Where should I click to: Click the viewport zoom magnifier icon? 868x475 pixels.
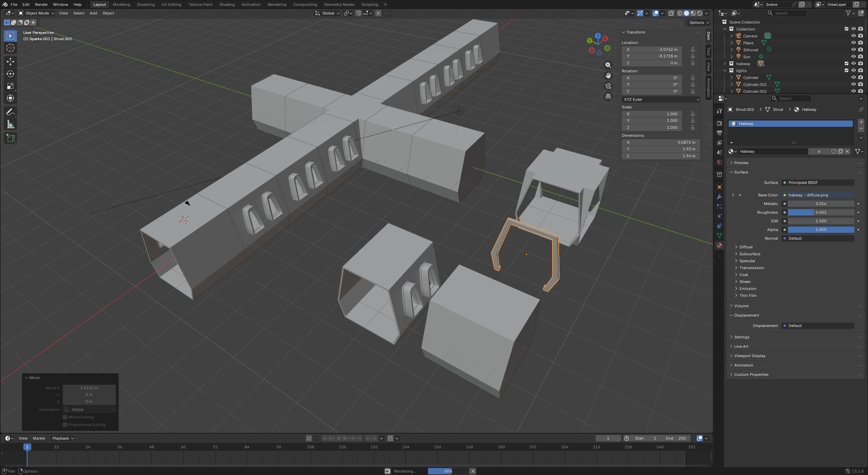(x=608, y=65)
